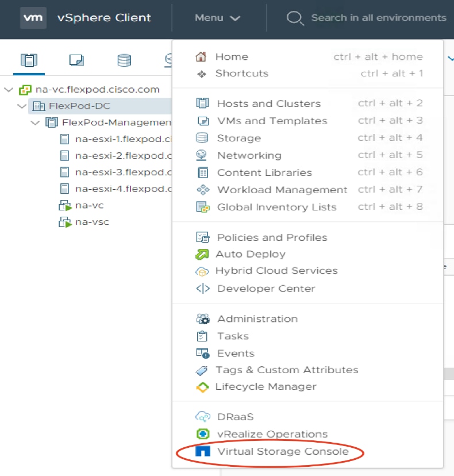Collapse the FlexPod-DC datacenter node
Screen dimensions: 454x476
coord(22,106)
